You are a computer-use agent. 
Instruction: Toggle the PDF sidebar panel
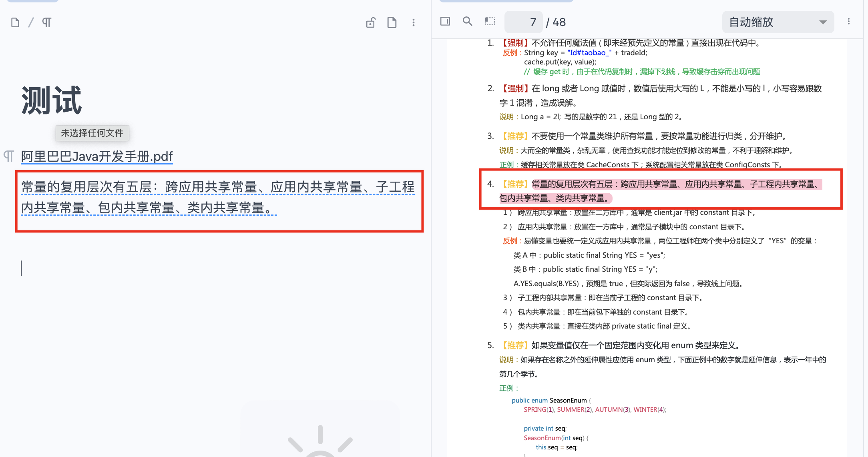point(445,21)
